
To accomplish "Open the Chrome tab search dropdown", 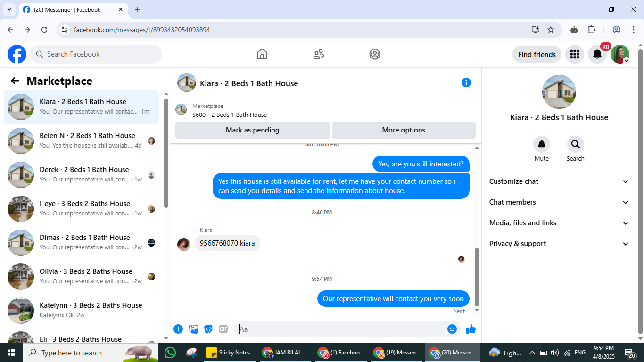I will coord(9,9).
